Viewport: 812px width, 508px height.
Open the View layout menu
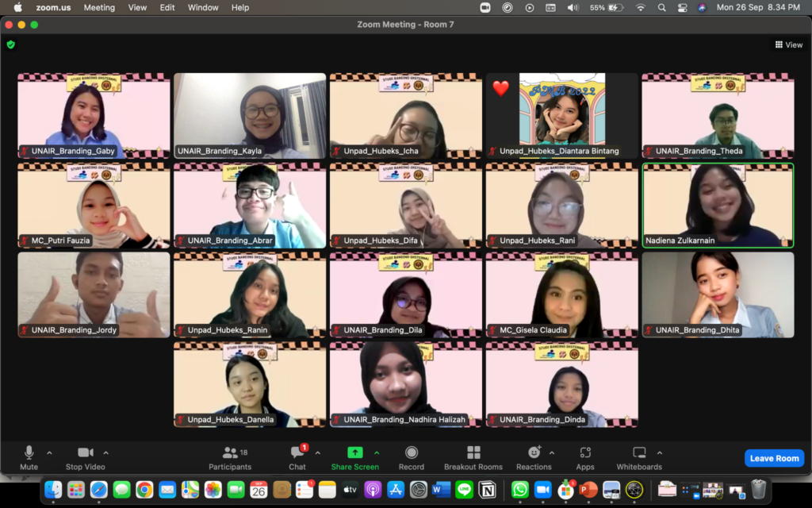tap(789, 45)
